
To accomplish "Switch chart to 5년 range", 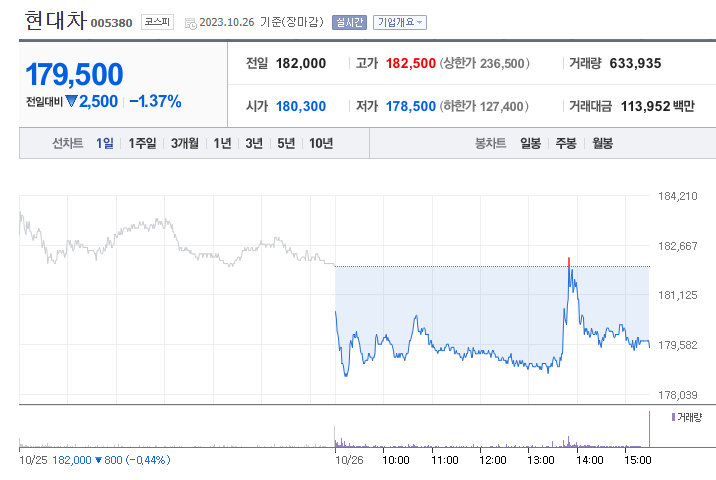I will click(x=286, y=143).
